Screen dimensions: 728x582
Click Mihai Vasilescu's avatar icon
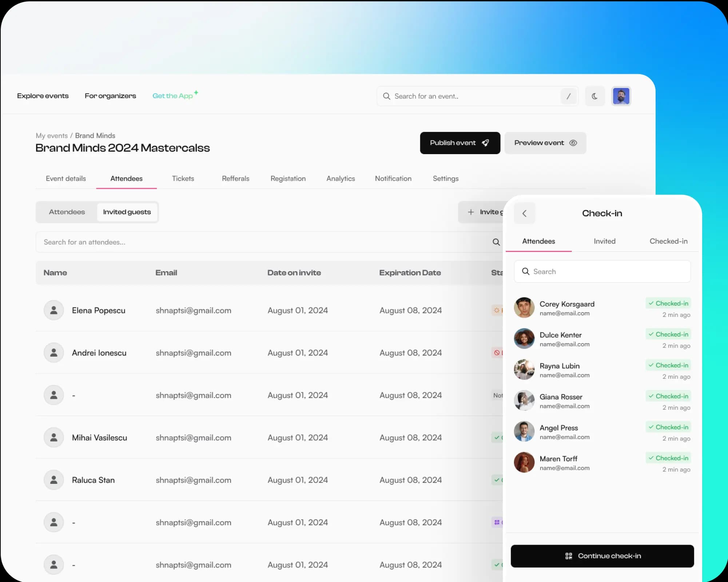pos(54,437)
